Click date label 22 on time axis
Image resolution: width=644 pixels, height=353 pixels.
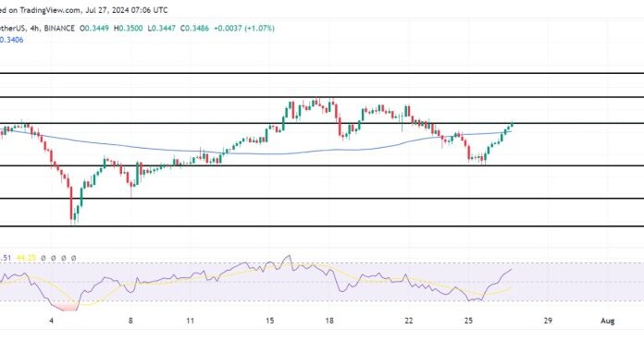(408, 321)
